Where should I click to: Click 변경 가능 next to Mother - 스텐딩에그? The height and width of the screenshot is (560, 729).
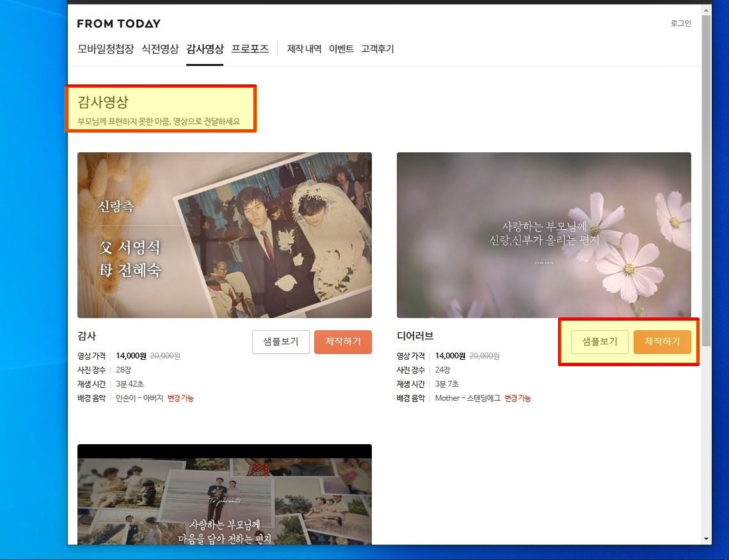(x=517, y=398)
